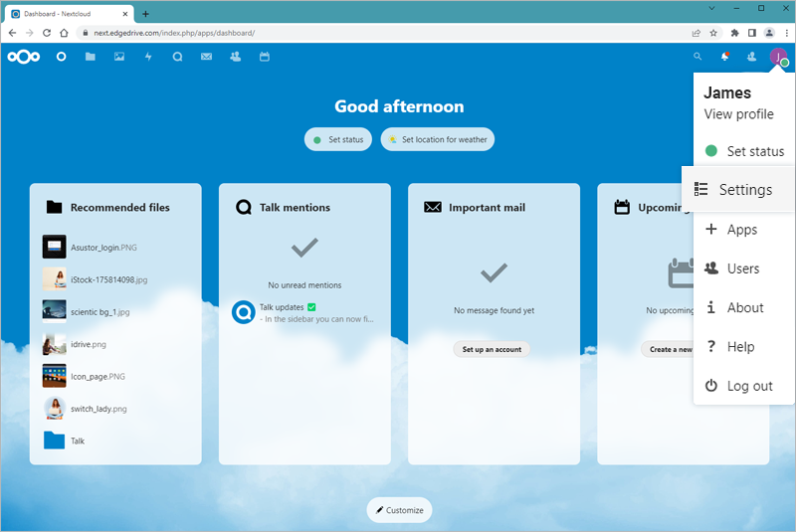Open the Dashboard app icon
796x532 pixels.
click(61, 57)
